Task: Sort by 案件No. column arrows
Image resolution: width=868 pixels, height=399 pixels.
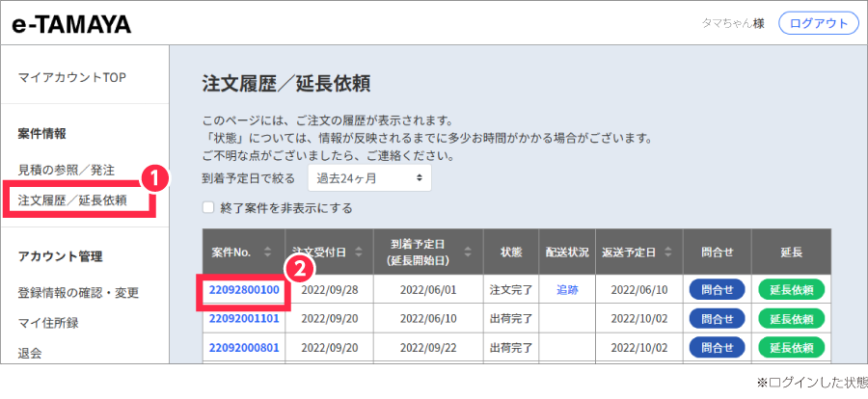Action: pyautogui.click(x=268, y=253)
